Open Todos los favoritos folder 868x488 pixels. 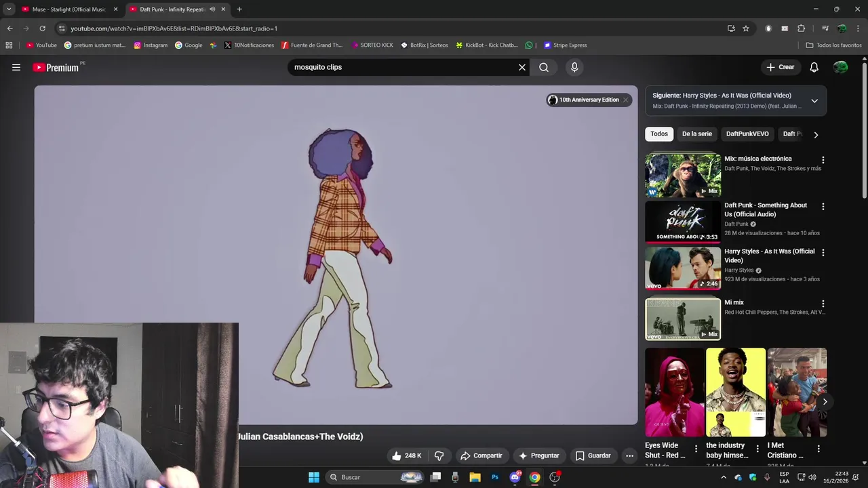pyautogui.click(x=833, y=45)
